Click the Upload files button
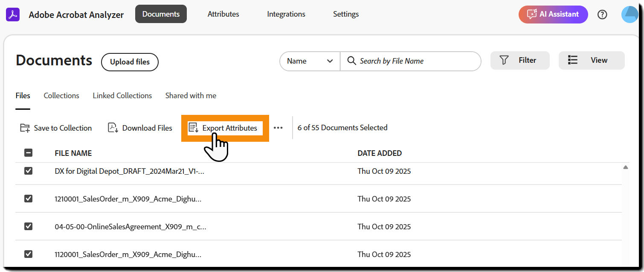The height and width of the screenshot is (272, 644). [130, 62]
